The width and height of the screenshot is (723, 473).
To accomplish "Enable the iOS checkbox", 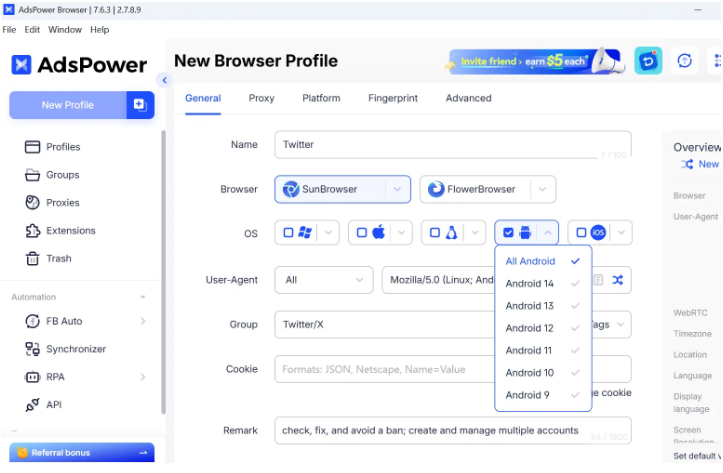I will 581,233.
